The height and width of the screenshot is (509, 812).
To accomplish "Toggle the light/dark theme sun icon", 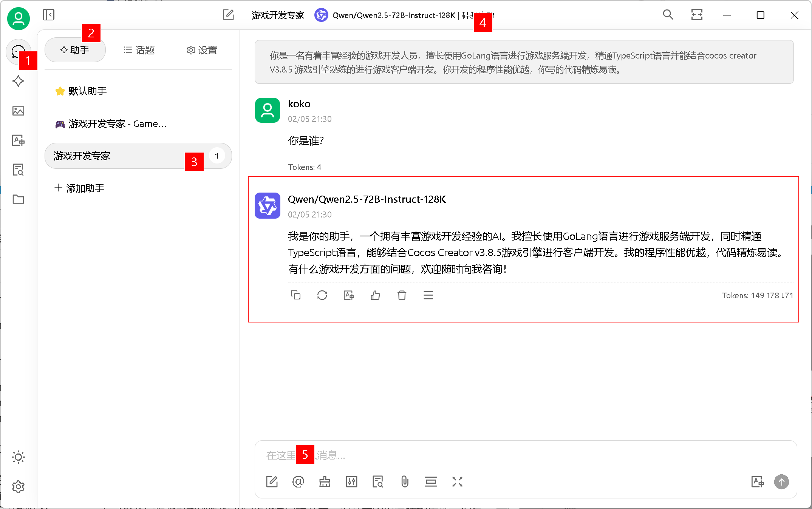I will tap(18, 457).
